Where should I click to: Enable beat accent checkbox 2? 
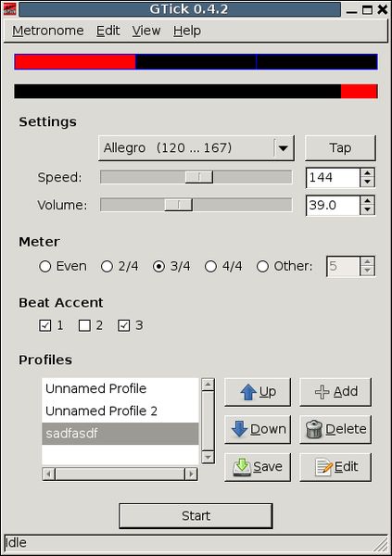[x=84, y=325]
